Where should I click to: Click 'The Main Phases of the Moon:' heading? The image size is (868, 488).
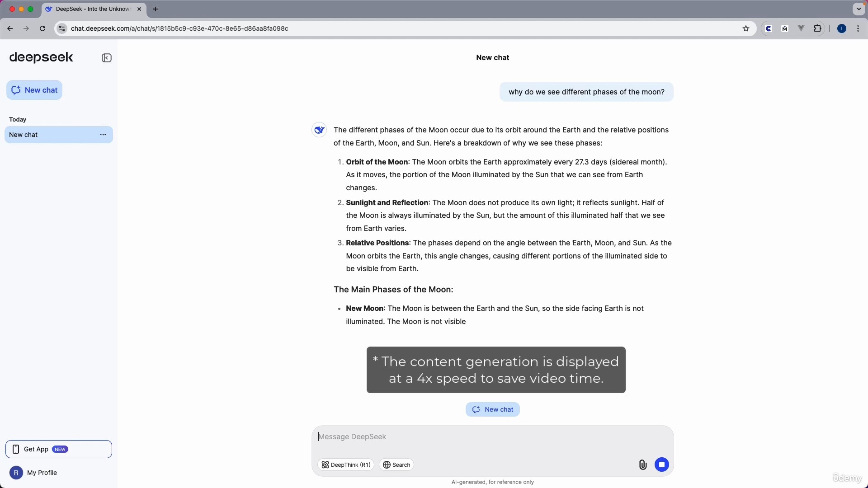click(x=393, y=290)
